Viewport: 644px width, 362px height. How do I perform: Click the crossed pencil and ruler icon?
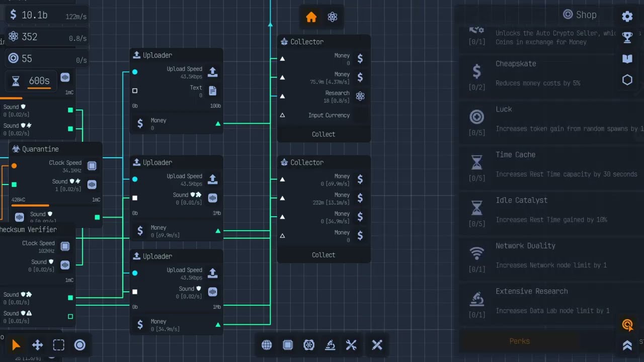pyautogui.click(x=377, y=345)
